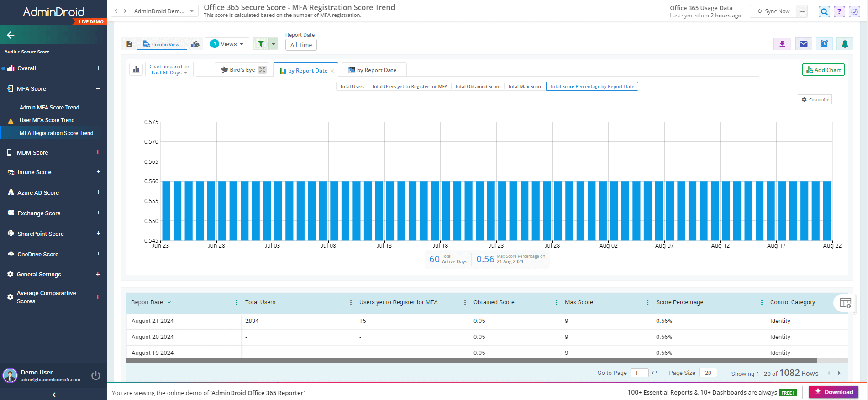The height and width of the screenshot is (400, 868).
Task: Collapse the MFA Score sidebar section
Action: (98, 88)
